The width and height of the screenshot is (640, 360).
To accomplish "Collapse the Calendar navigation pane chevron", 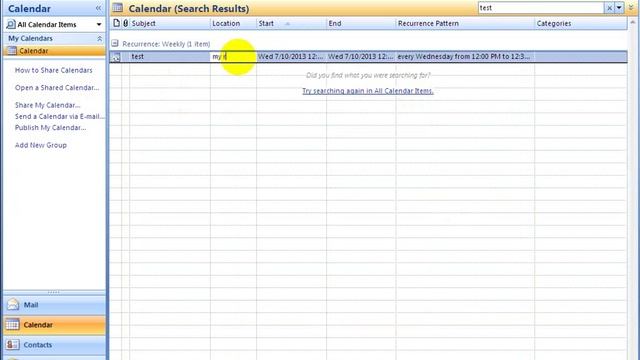I will tap(98, 8).
